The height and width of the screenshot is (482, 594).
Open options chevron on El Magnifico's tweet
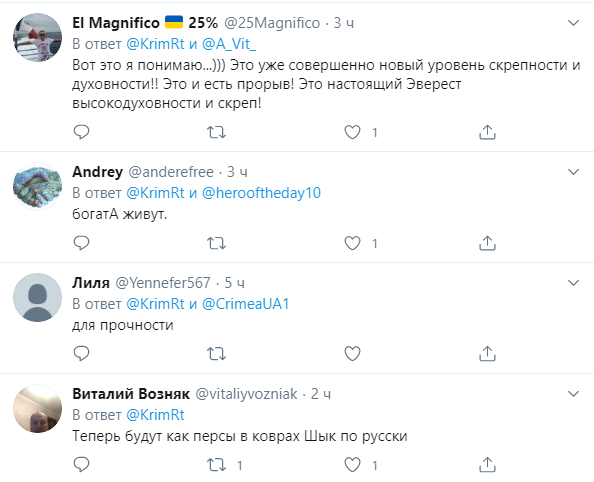(x=574, y=23)
